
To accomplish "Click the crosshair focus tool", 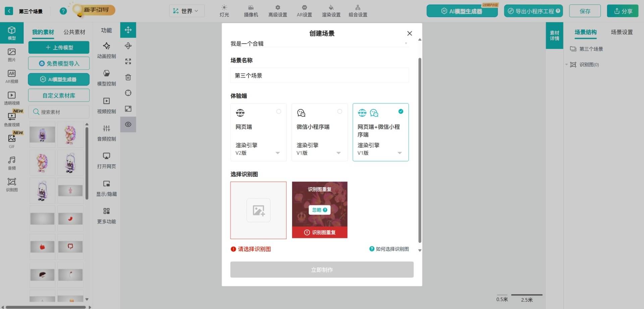I will pyautogui.click(x=128, y=93).
